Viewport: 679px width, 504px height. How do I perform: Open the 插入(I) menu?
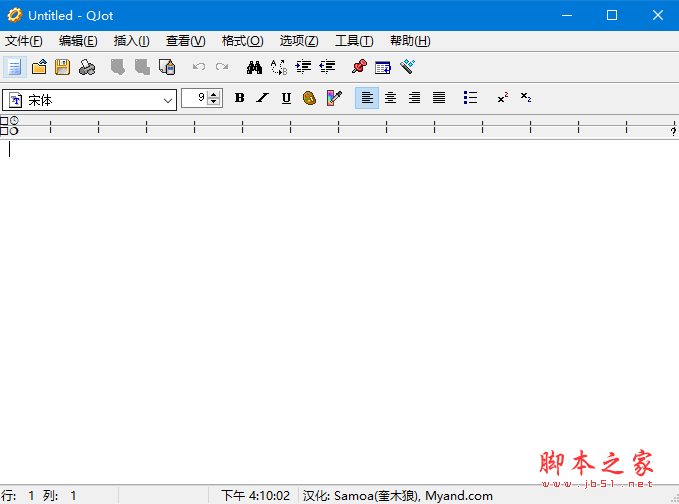point(132,41)
